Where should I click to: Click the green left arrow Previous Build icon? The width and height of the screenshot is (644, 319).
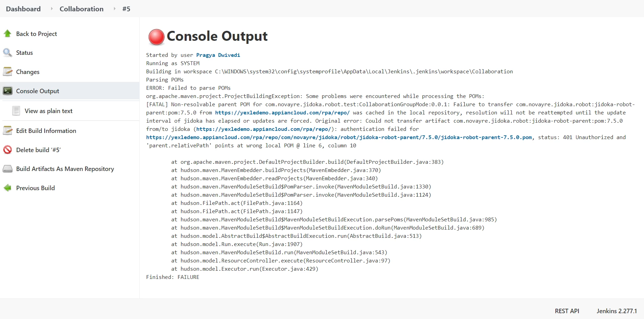click(x=8, y=188)
